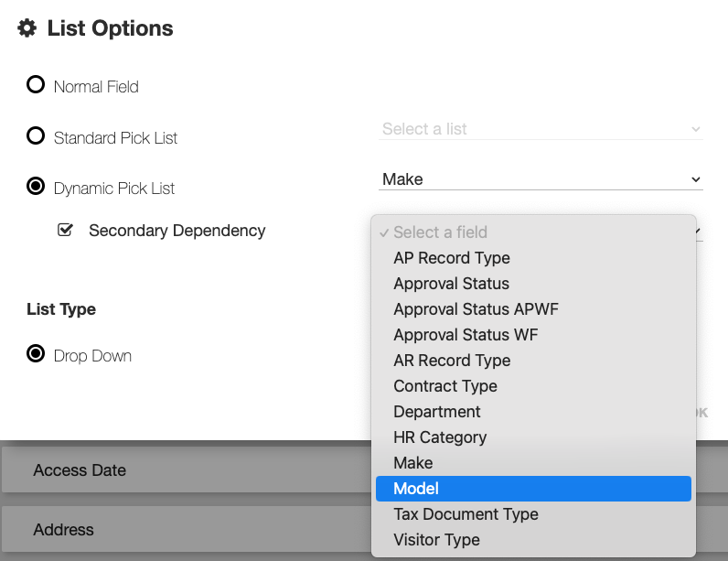The image size is (728, 561).
Task: Open the 'Select a list' dropdown
Action: pos(541,129)
